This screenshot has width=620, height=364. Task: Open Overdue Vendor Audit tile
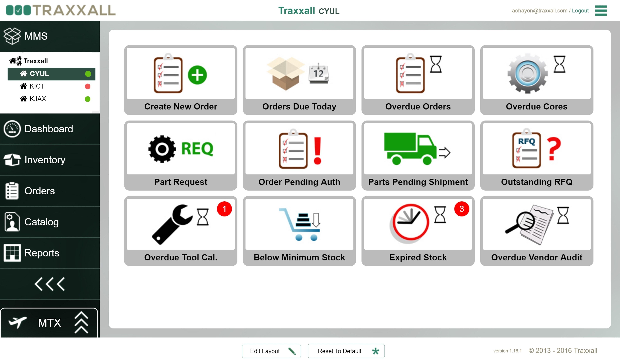click(536, 231)
